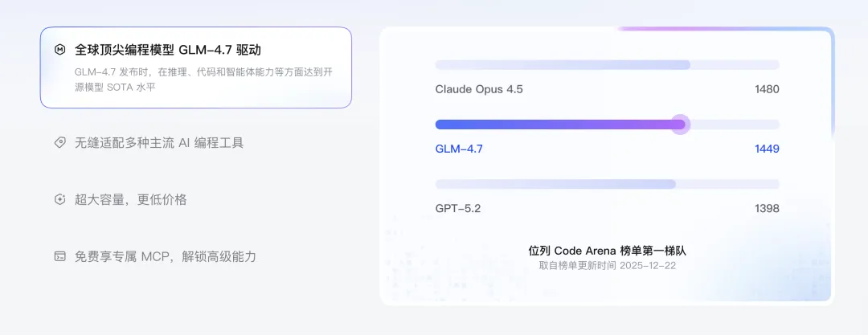Click the 位列 Code Arena 榜单第一梯队 heading
Image resolution: width=868 pixels, height=335 pixels.
(x=607, y=251)
